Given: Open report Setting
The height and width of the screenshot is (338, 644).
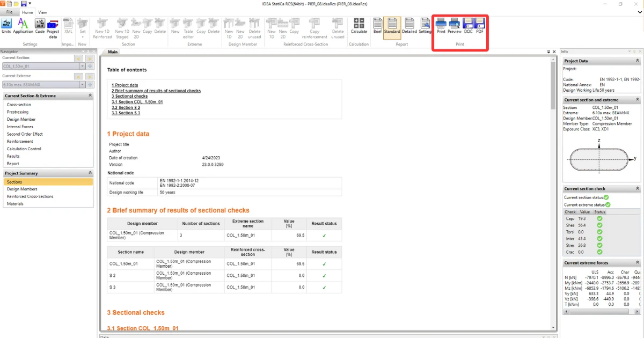Looking at the screenshot, I should [425, 25].
